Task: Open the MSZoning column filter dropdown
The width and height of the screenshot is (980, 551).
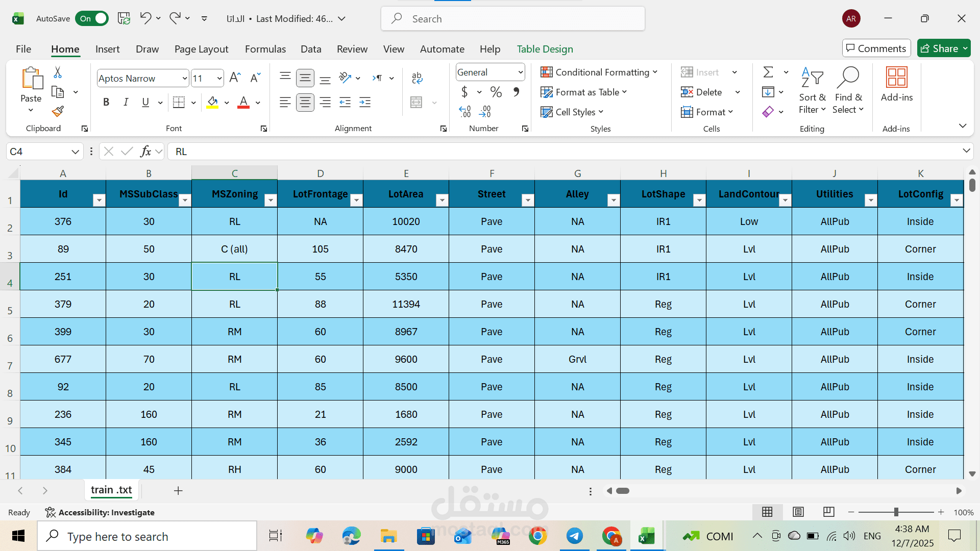Action: pyautogui.click(x=271, y=201)
